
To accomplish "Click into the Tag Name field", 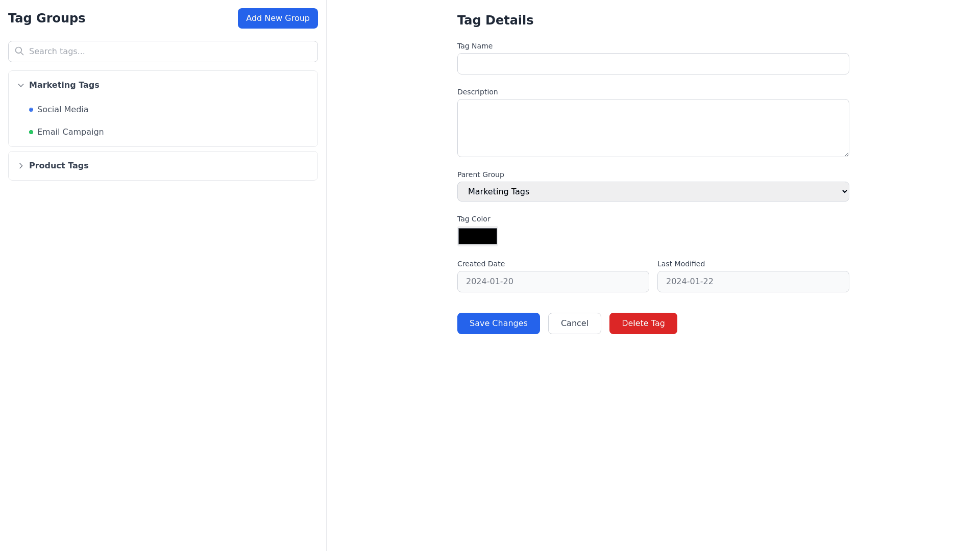I will (x=653, y=64).
